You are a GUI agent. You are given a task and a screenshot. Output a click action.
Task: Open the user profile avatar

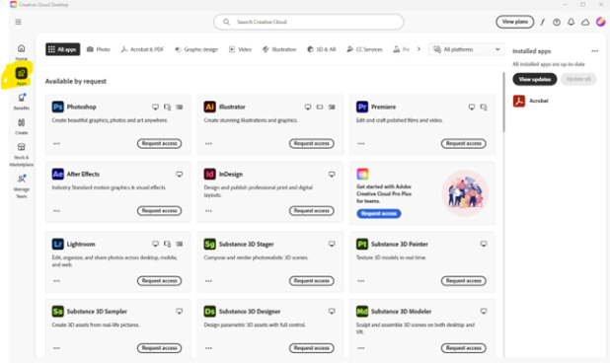click(x=601, y=22)
